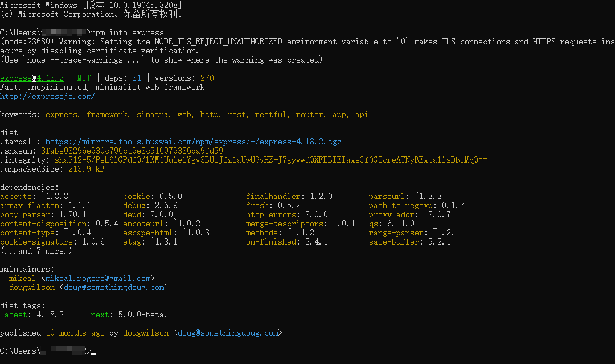Click the unpackedSize value 213.9 kB
Image resolution: width=615 pixels, height=364 pixels.
pos(87,169)
